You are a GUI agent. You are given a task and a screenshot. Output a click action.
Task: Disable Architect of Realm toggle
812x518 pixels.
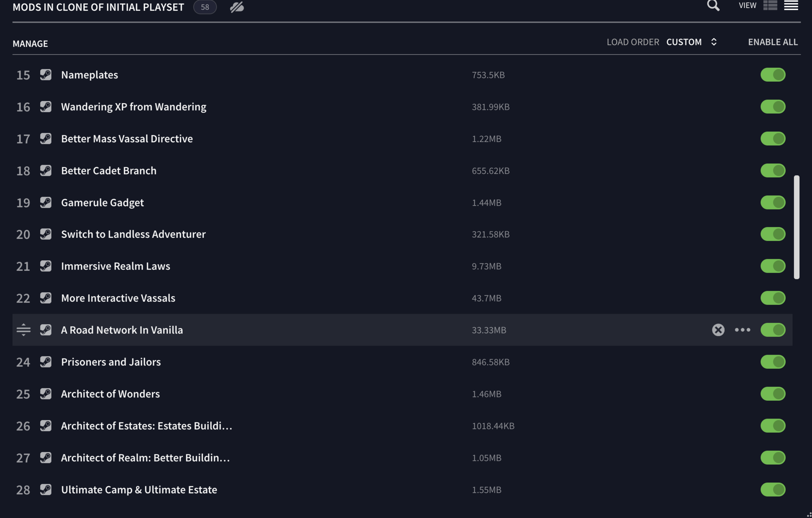click(773, 457)
